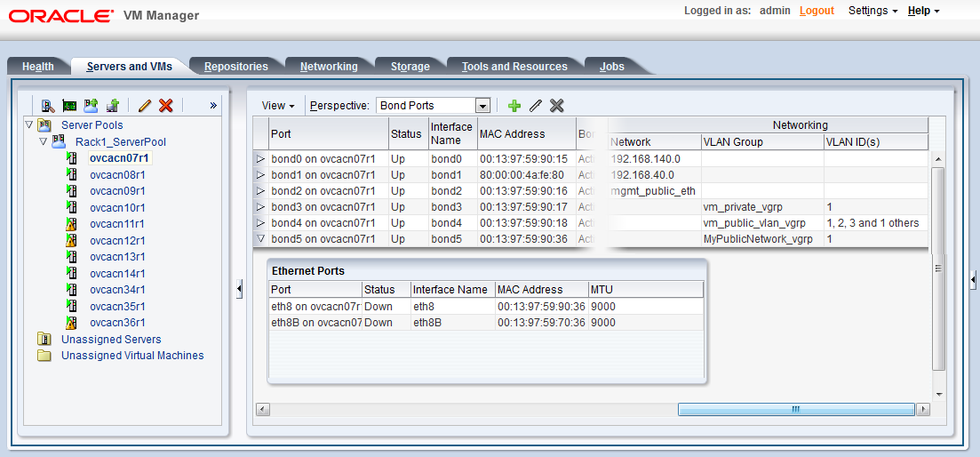The height and width of the screenshot is (457, 980).
Task: Open the Perspective Bond Ports dropdown
Action: coord(482,106)
